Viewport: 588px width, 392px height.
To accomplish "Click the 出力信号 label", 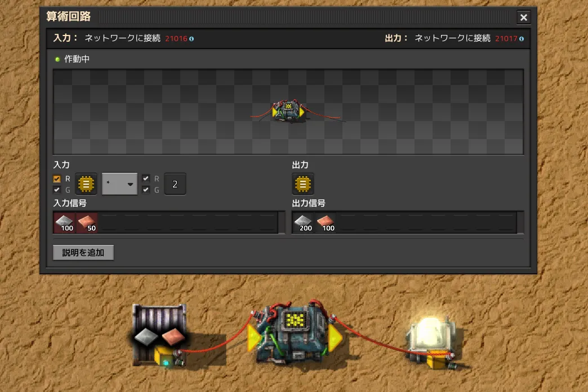I will click(x=309, y=203).
